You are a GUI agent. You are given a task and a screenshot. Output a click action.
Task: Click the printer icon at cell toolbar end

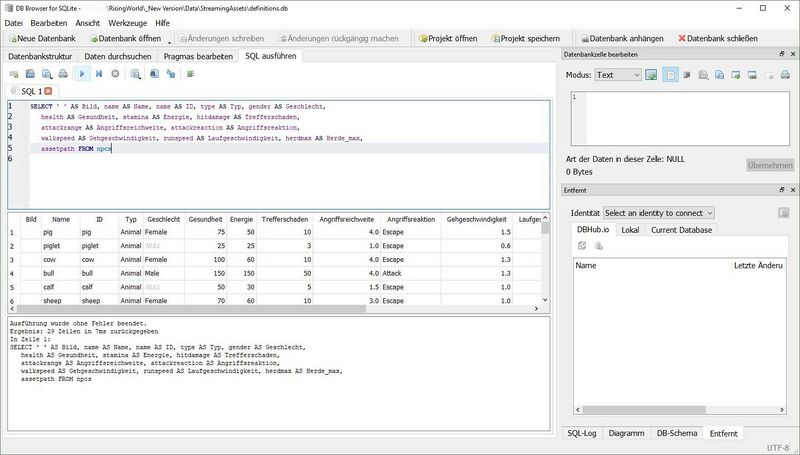pyautogui.click(x=785, y=75)
